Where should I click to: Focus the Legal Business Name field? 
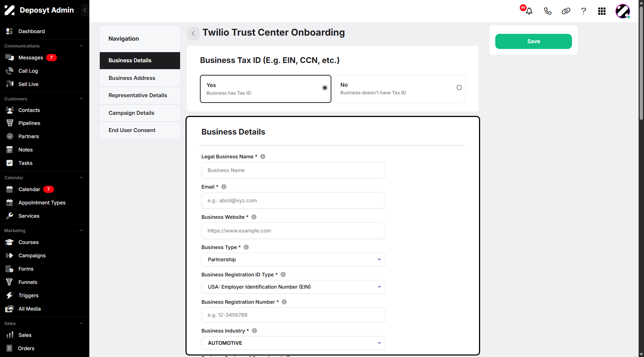(294, 170)
